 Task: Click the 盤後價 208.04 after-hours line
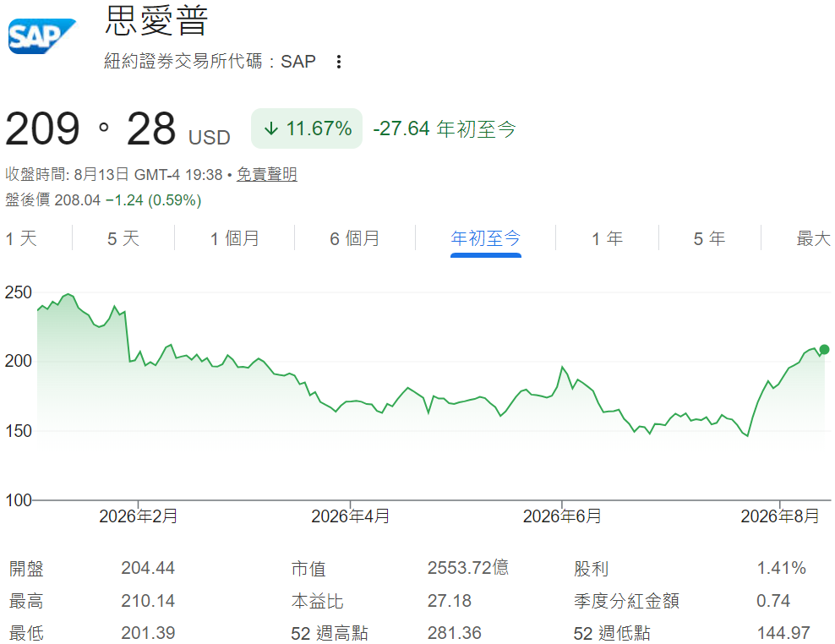(x=103, y=200)
